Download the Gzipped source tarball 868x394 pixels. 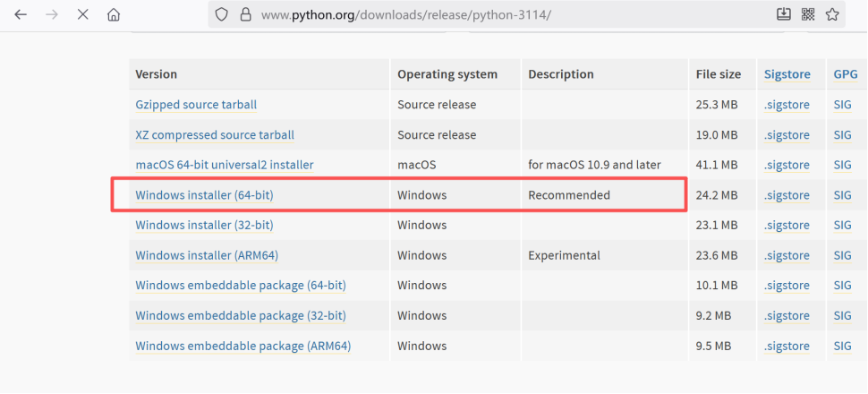(x=195, y=105)
